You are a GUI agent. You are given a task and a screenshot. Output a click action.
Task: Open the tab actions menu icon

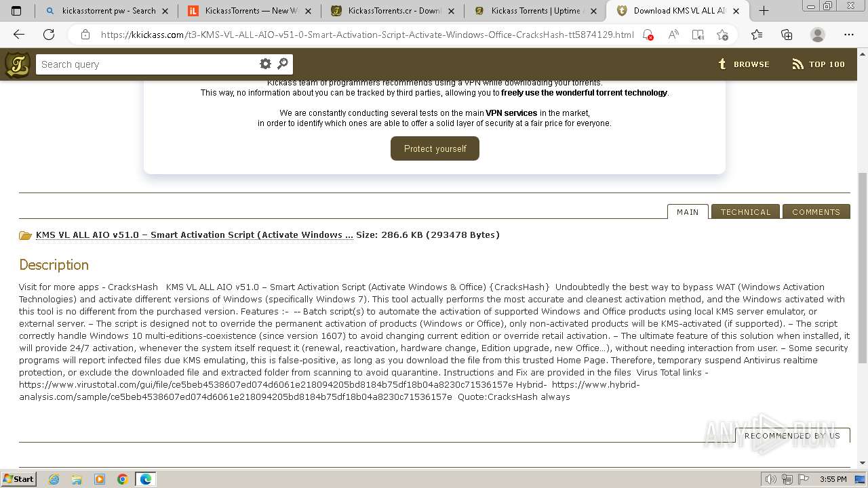click(16, 11)
